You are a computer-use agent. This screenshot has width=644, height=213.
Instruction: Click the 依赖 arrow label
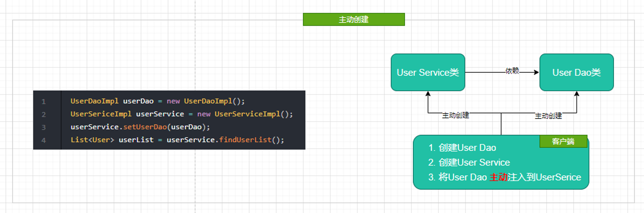tap(512, 71)
